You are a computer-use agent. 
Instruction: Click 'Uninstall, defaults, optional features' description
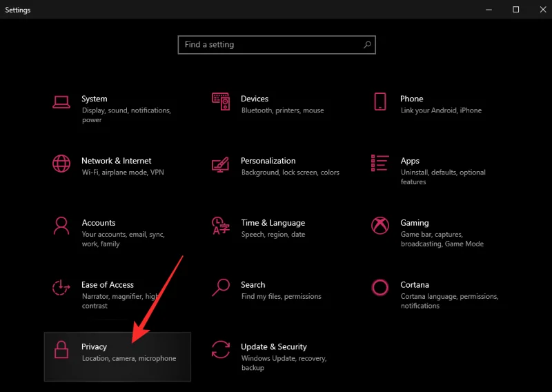click(443, 177)
